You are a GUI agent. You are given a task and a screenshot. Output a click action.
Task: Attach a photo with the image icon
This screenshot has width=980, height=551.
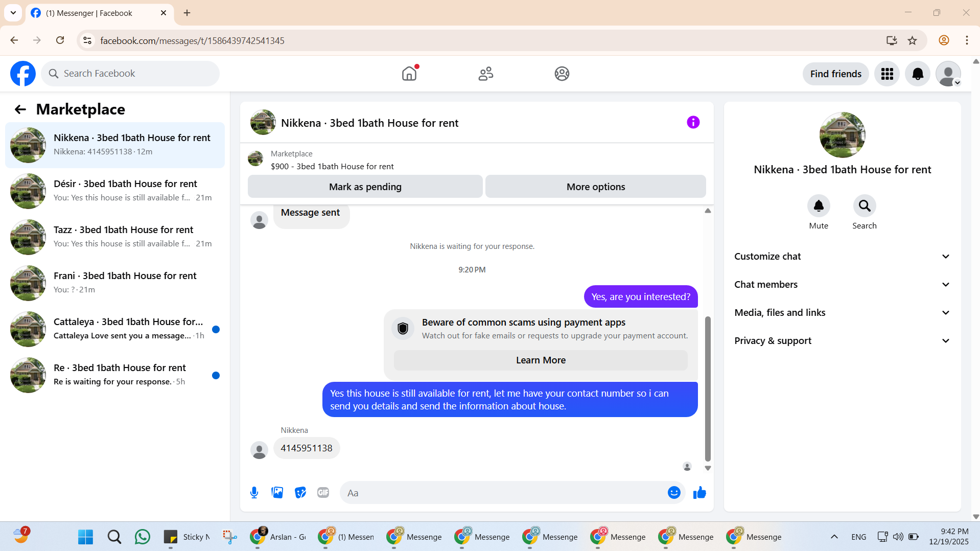[277, 493]
